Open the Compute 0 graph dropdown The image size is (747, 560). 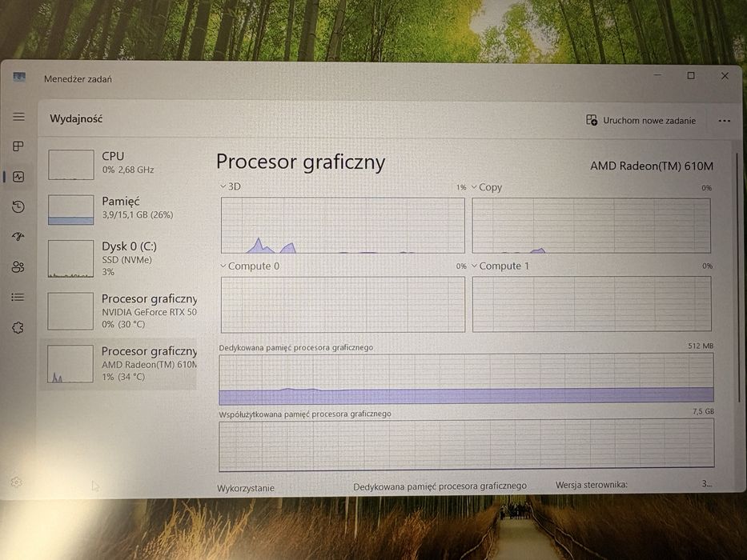tap(250, 266)
